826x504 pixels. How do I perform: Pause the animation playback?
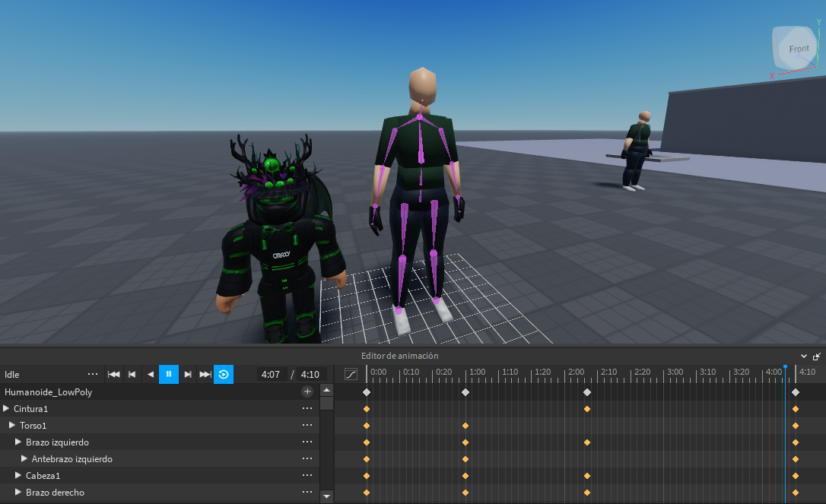coord(168,374)
